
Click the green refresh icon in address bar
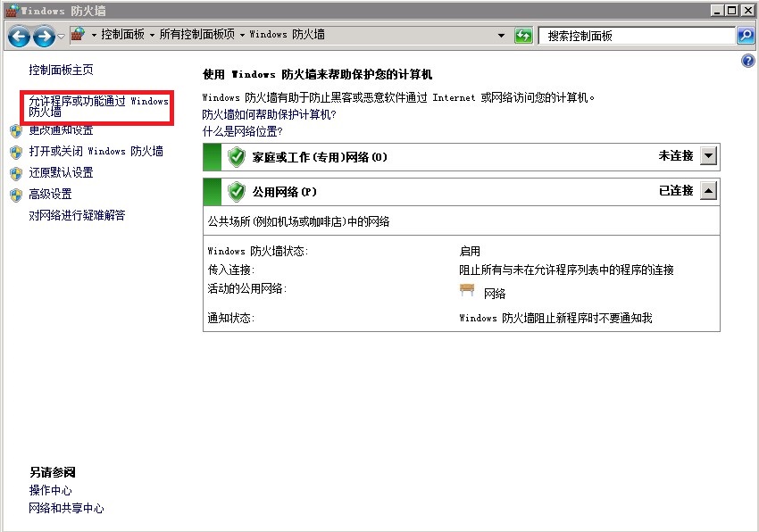point(524,36)
